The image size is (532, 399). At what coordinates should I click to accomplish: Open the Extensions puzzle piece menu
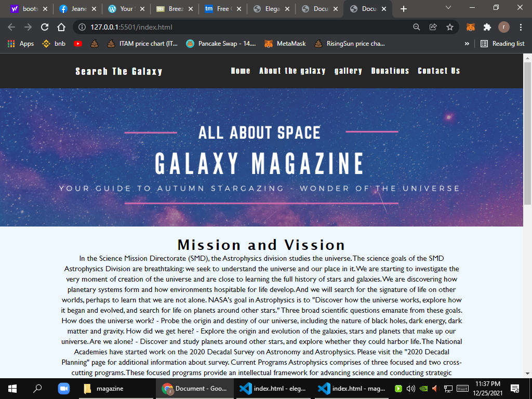pyautogui.click(x=487, y=27)
